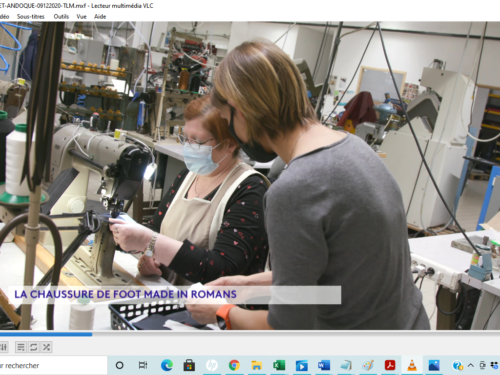Toggle random shuffle playback
This screenshot has width=500, height=375.
click(46, 347)
